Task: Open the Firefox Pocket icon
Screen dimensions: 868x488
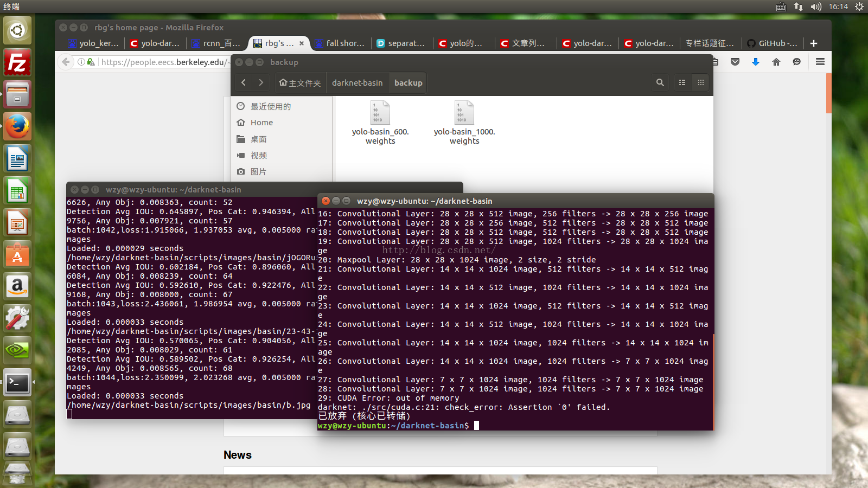Action: point(735,62)
